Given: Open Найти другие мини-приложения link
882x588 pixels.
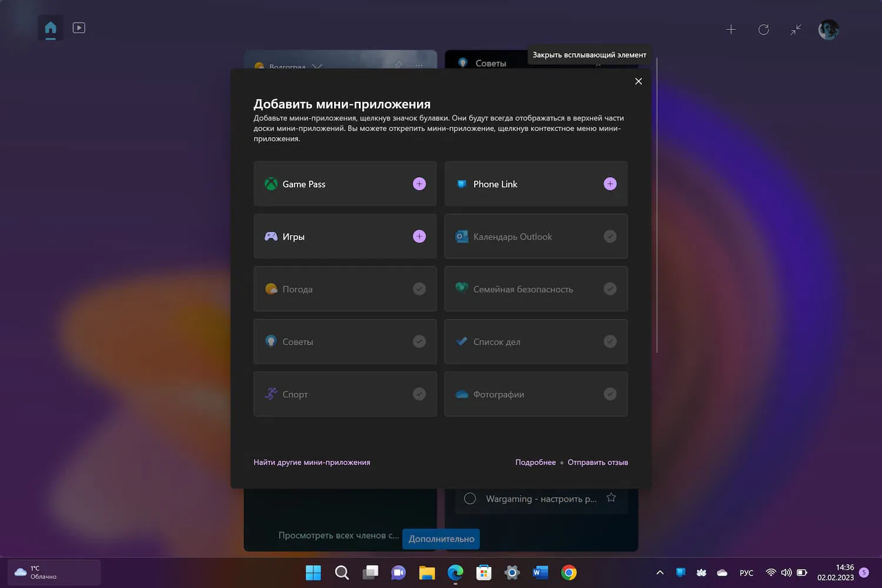Looking at the screenshot, I should click(312, 462).
